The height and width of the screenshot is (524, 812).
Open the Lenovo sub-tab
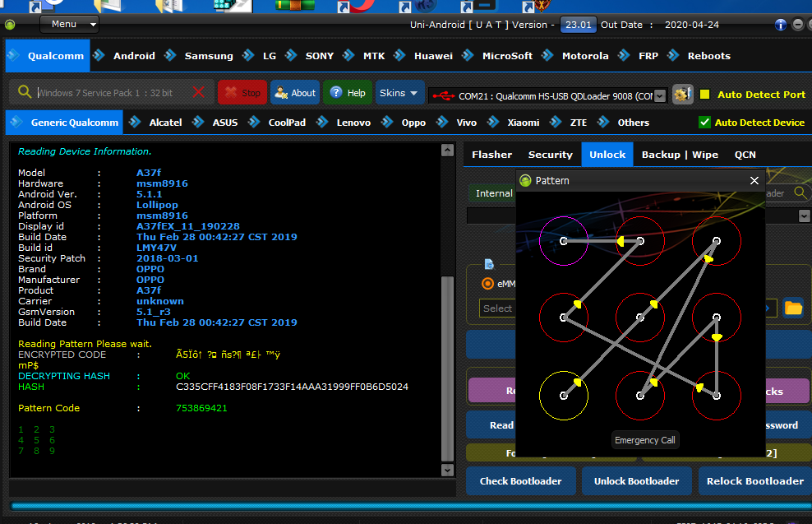pos(353,123)
